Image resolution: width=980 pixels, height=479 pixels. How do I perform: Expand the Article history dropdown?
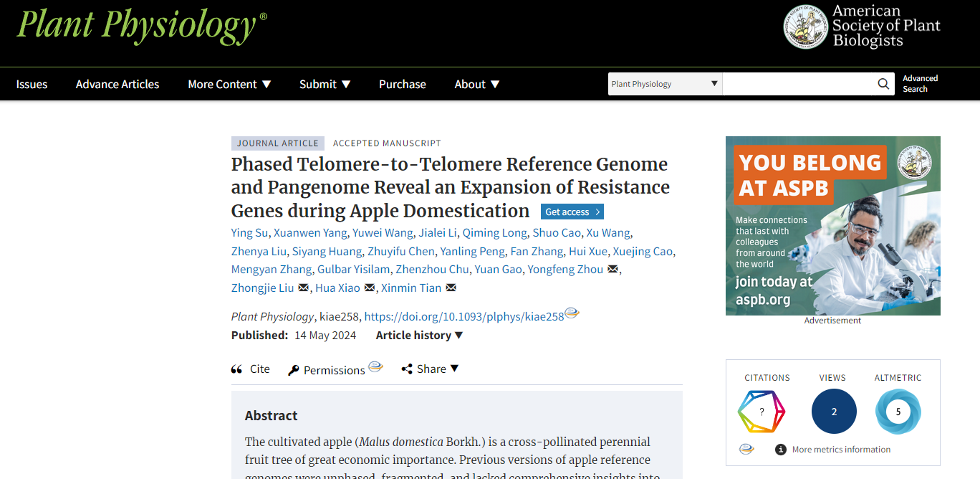(x=419, y=335)
